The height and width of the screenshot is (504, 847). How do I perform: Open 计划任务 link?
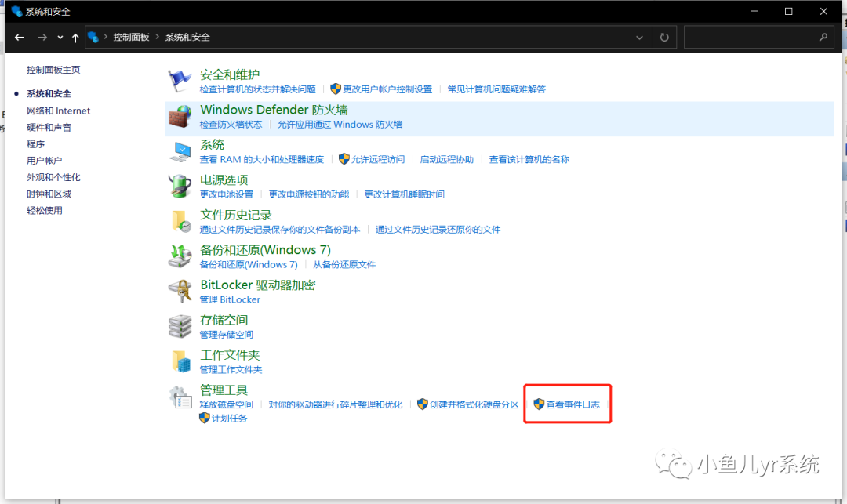click(229, 419)
